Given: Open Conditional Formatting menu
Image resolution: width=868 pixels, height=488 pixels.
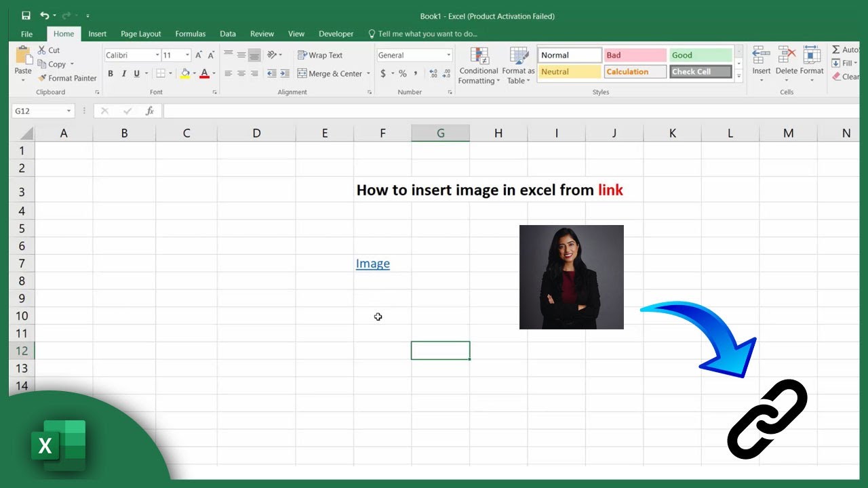Looking at the screenshot, I should point(479,66).
